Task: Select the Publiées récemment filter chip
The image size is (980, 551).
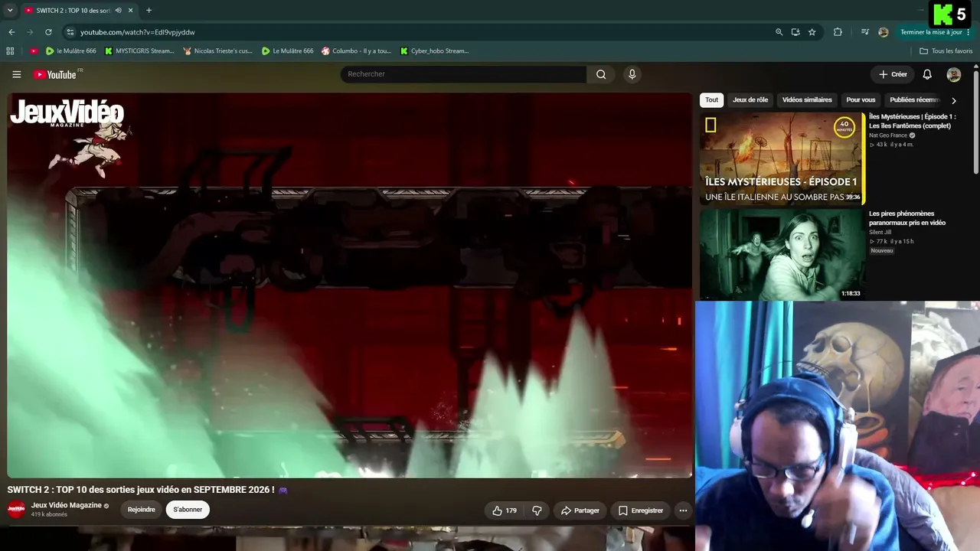Action: 915,100
